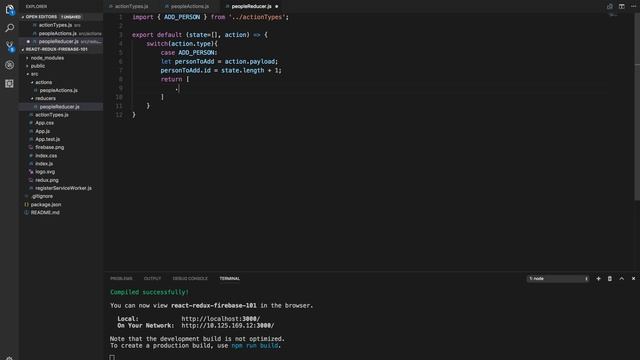Screen dimensions: 640x360
Task: Click the http://10.125.169.12:3000/ network link
Action: click(228, 326)
